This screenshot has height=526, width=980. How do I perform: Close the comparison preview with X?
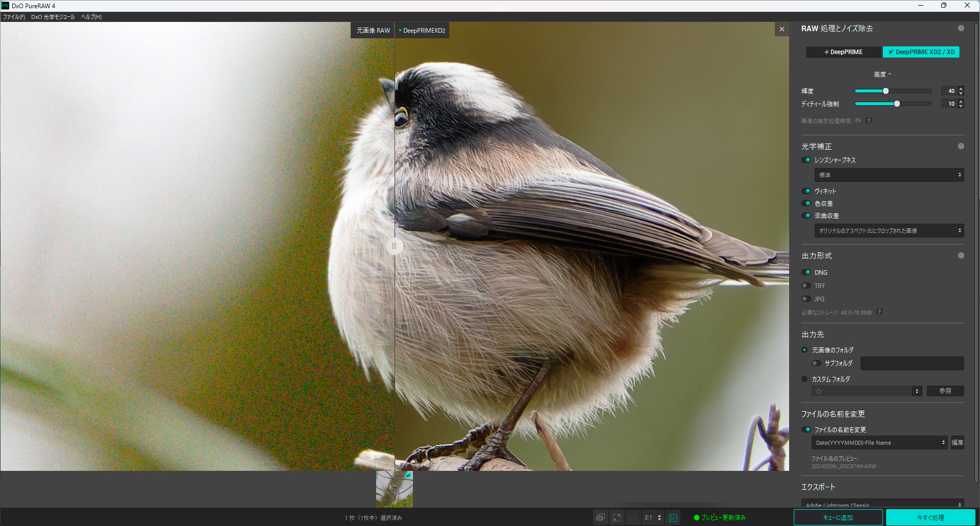781,30
